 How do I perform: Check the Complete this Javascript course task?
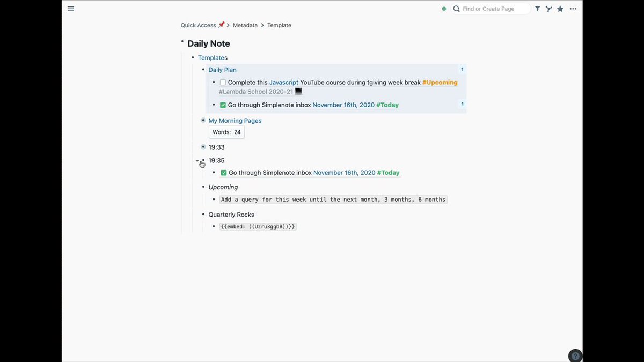click(223, 83)
